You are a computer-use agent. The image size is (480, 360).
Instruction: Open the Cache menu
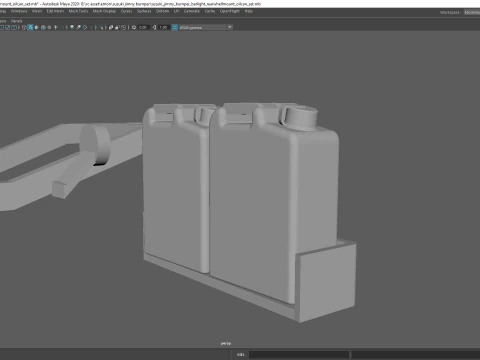coord(210,11)
